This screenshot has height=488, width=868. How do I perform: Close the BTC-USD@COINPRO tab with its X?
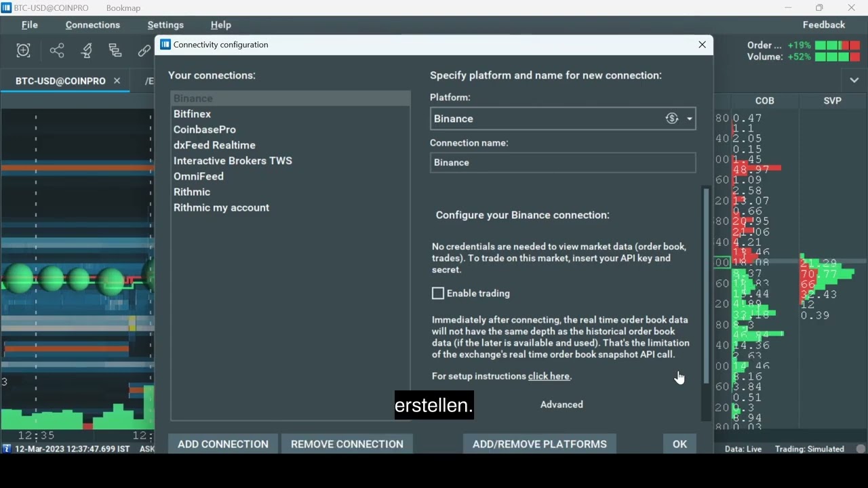tap(117, 81)
